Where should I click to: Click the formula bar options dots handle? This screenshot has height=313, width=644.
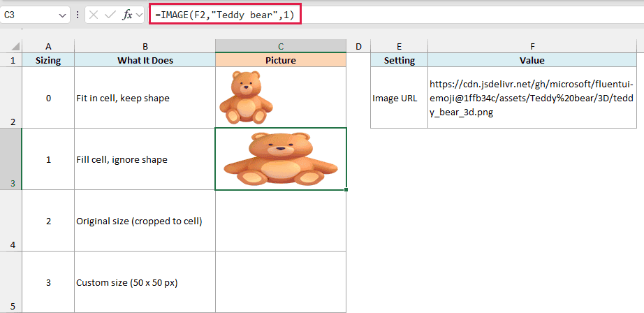pyautogui.click(x=78, y=15)
